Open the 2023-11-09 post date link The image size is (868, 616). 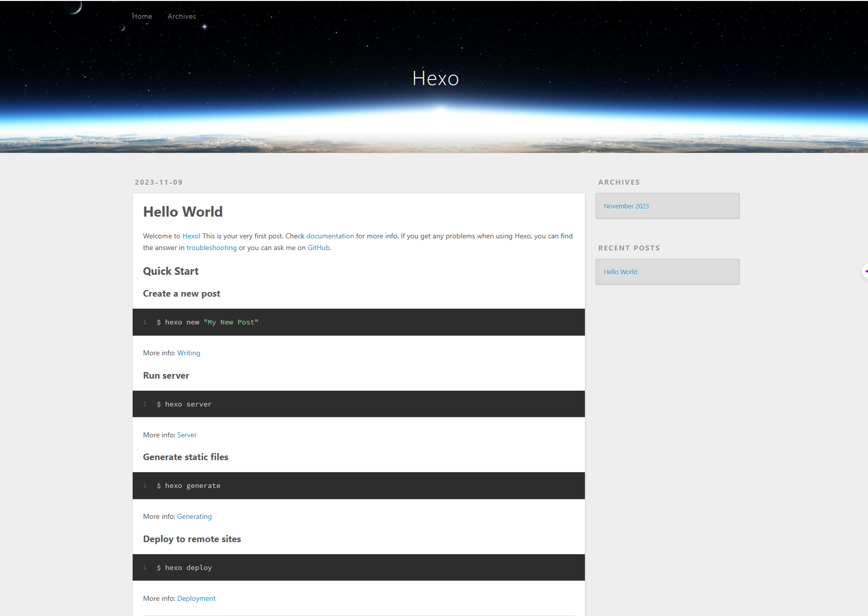(x=159, y=182)
